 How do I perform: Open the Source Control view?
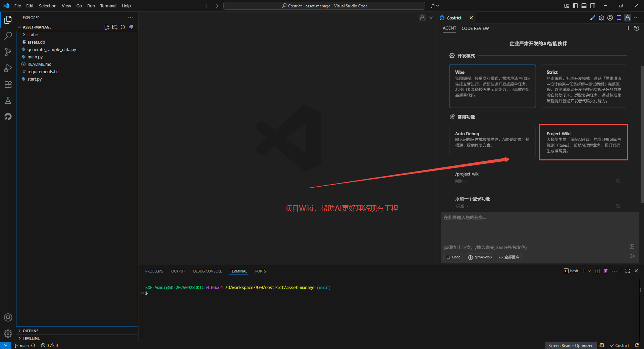8,52
